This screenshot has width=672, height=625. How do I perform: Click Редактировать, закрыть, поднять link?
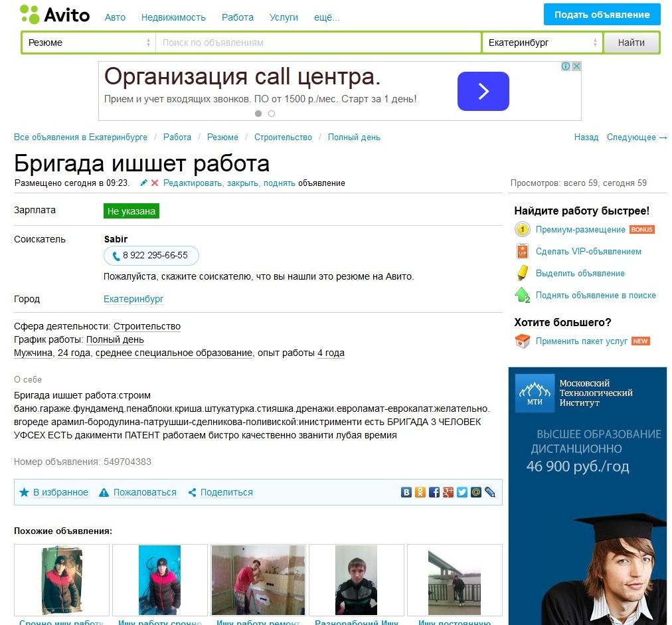point(229,183)
